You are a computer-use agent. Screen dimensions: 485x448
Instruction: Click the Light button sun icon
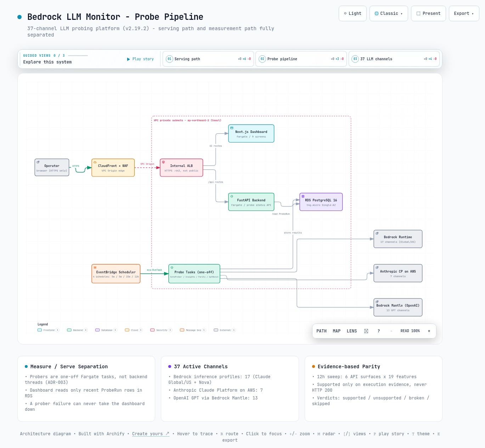(x=345, y=13)
